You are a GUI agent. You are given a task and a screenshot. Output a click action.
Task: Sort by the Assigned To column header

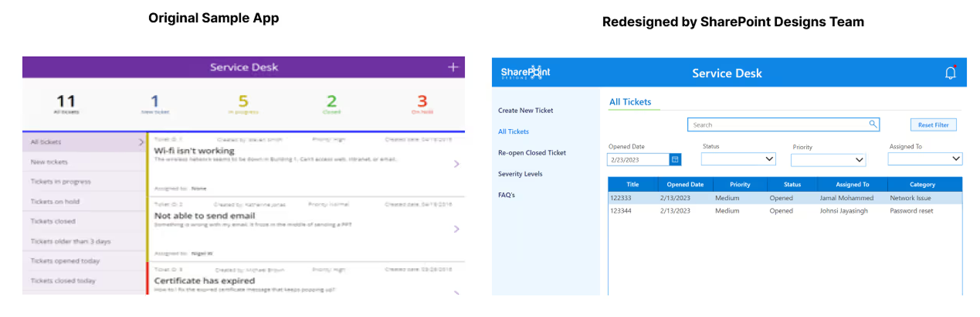tap(853, 185)
